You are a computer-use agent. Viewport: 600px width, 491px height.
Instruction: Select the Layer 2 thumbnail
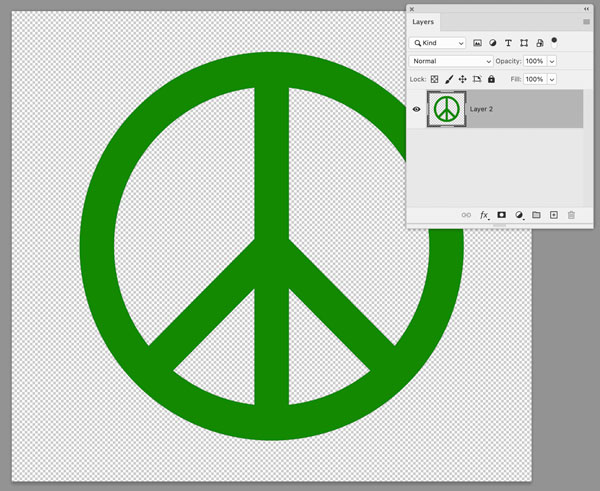point(447,109)
